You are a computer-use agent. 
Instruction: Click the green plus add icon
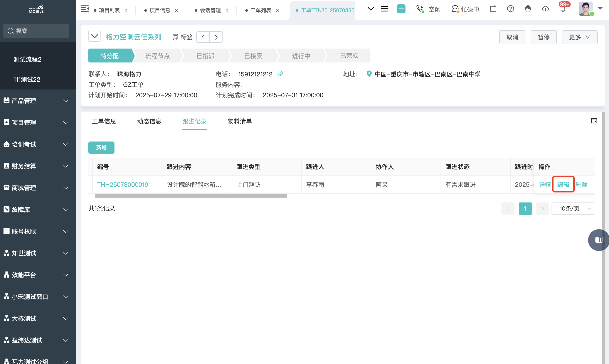[x=401, y=9]
